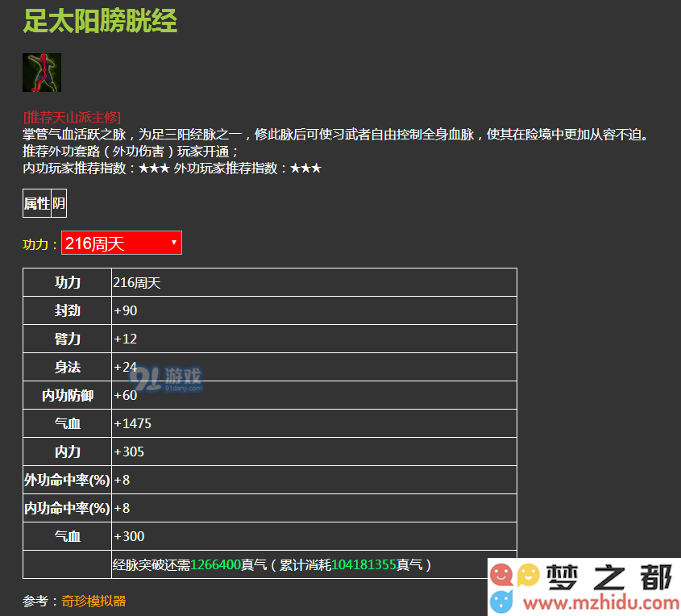This screenshot has height=616, width=681.
Task: Click the 内功命中率(%) row label
Action: coord(68,508)
